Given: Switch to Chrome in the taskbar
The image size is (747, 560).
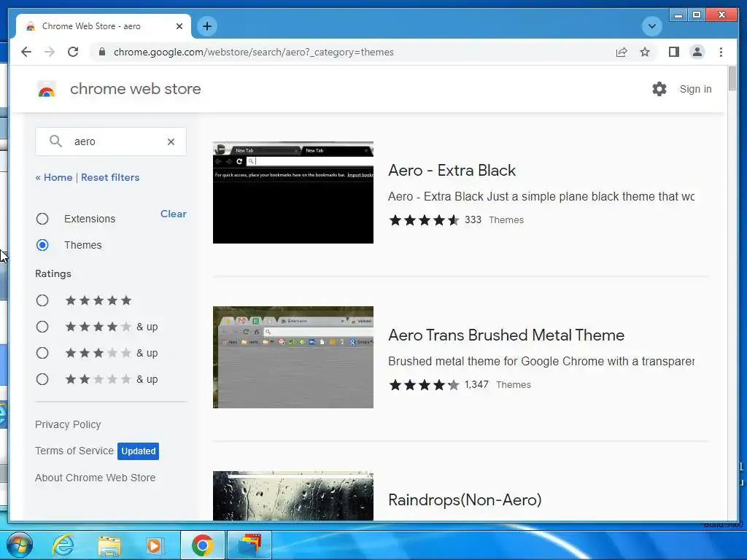Looking at the screenshot, I should [203, 545].
